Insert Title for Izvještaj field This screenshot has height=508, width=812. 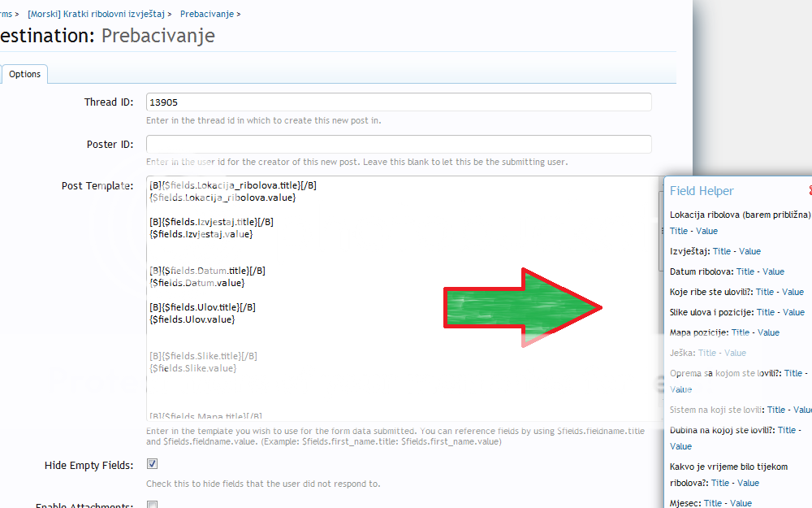(x=723, y=251)
